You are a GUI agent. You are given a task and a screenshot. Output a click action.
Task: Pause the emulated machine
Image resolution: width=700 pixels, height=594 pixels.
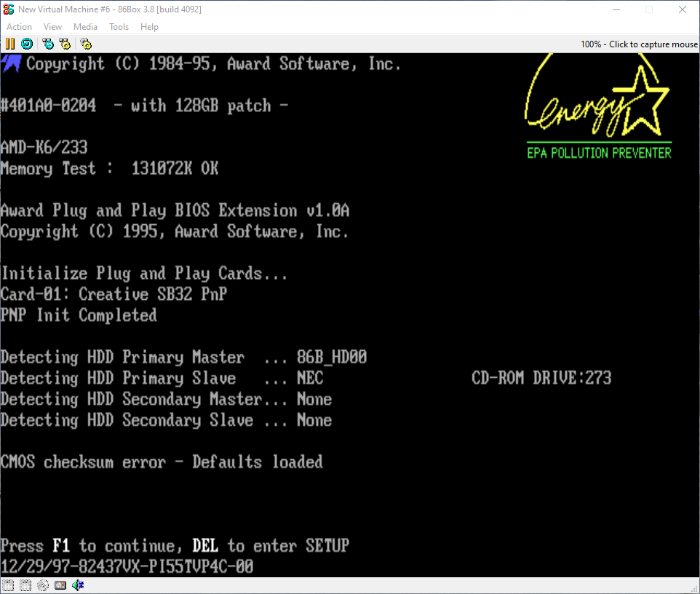10,44
